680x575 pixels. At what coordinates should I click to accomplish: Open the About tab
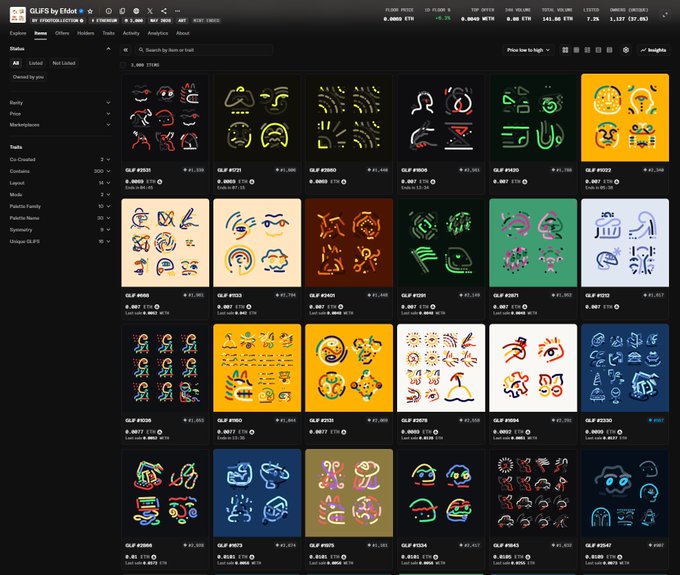tap(183, 33)
